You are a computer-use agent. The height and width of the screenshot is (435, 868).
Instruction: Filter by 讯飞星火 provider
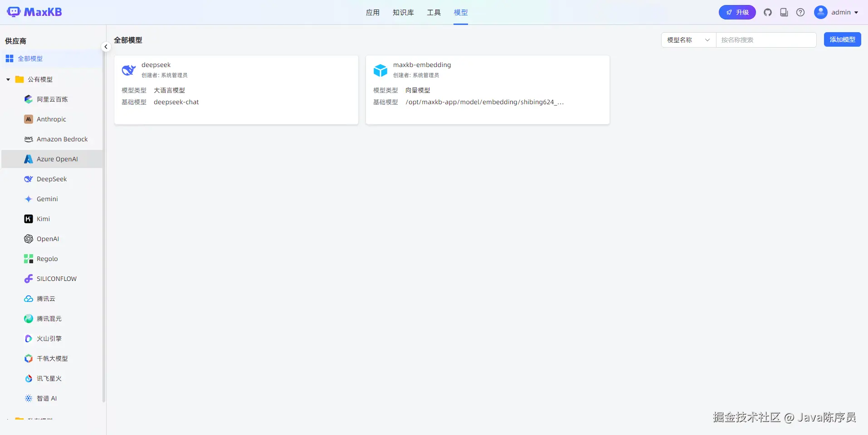pos(53,378)
